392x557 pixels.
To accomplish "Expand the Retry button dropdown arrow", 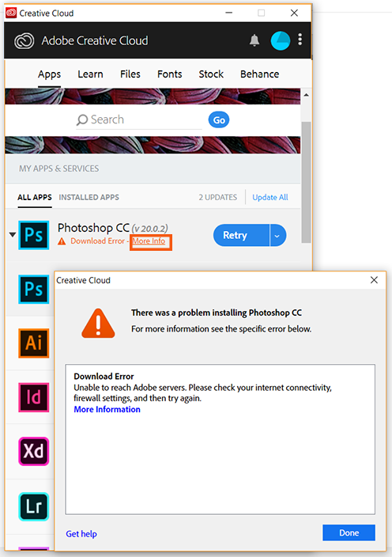I will click(277, 235).
